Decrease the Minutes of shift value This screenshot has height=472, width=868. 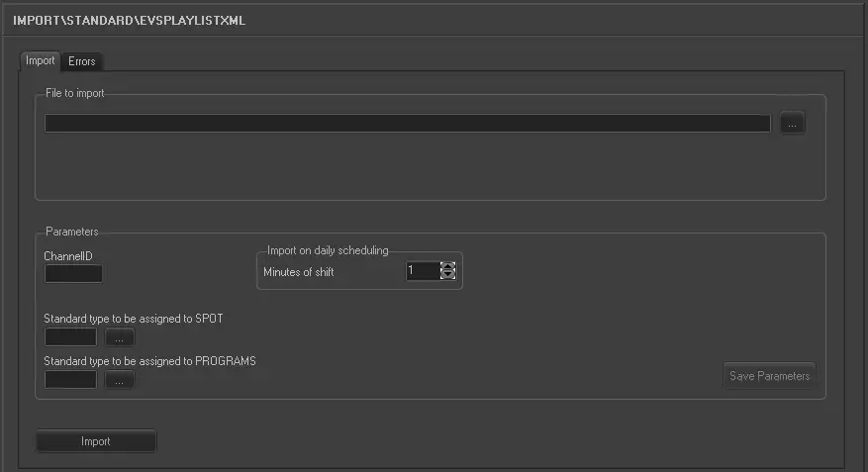[447, 275]
